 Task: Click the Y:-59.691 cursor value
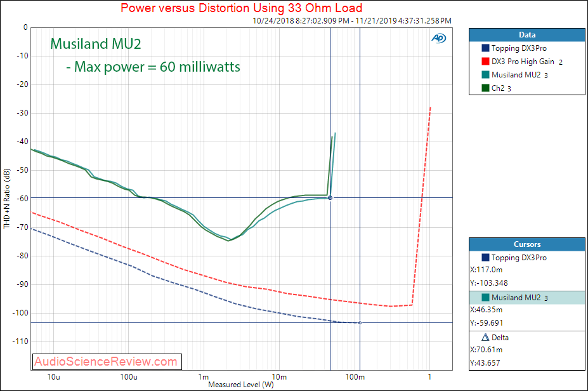[x=487, y=323]
